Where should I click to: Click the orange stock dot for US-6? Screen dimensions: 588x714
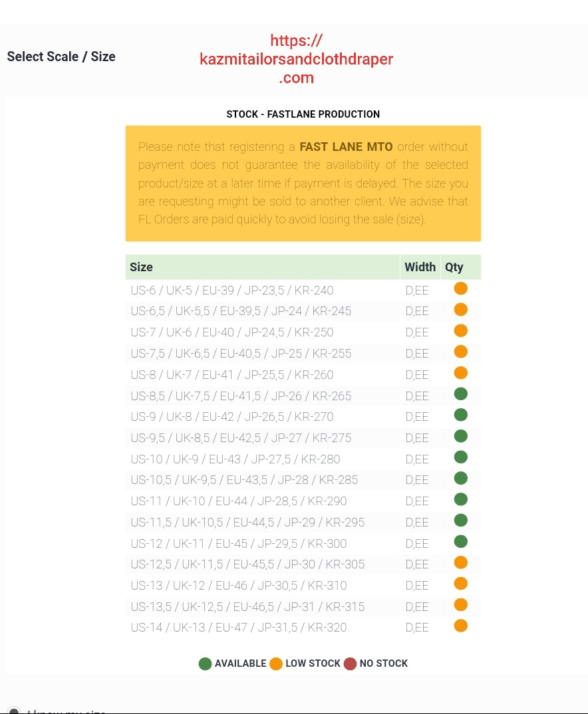coord(460,289)
